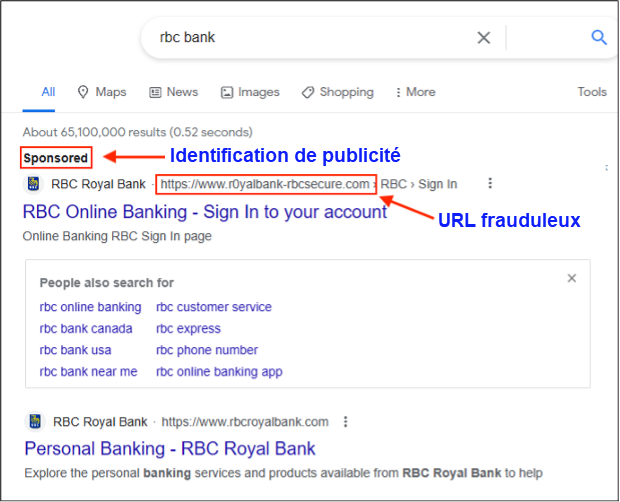Open the Shopping tab

[338, 92]
